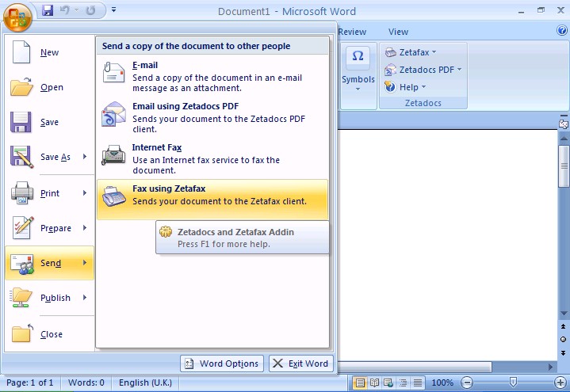Click English (U.K.) language indicator
Screen dimensions: 570x392
(x=145, y=382)
